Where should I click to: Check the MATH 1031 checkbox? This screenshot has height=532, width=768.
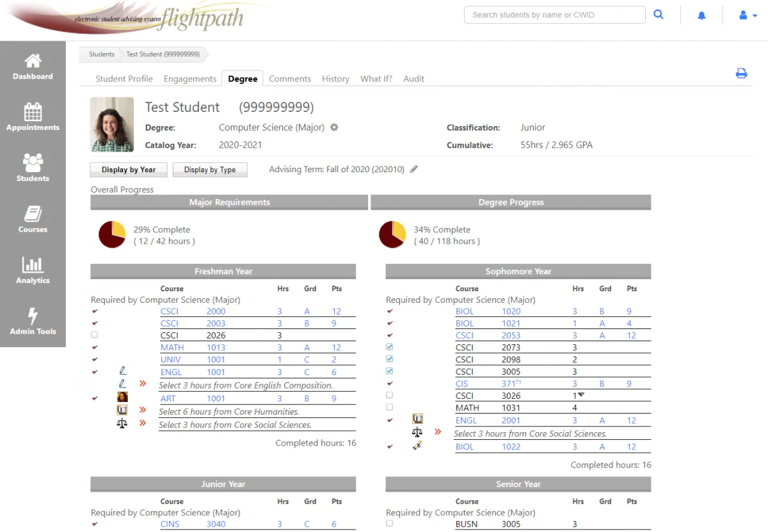point(390,407)
